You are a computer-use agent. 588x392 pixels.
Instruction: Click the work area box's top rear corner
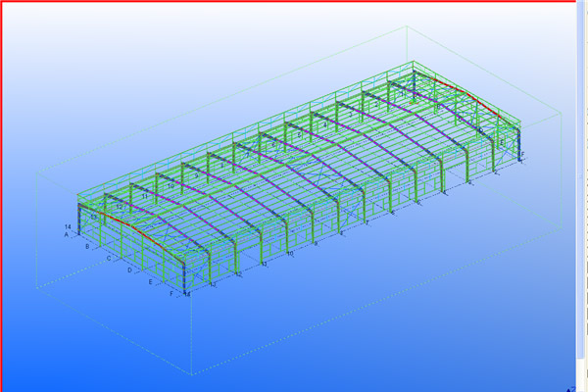click(x=404, y=26)
